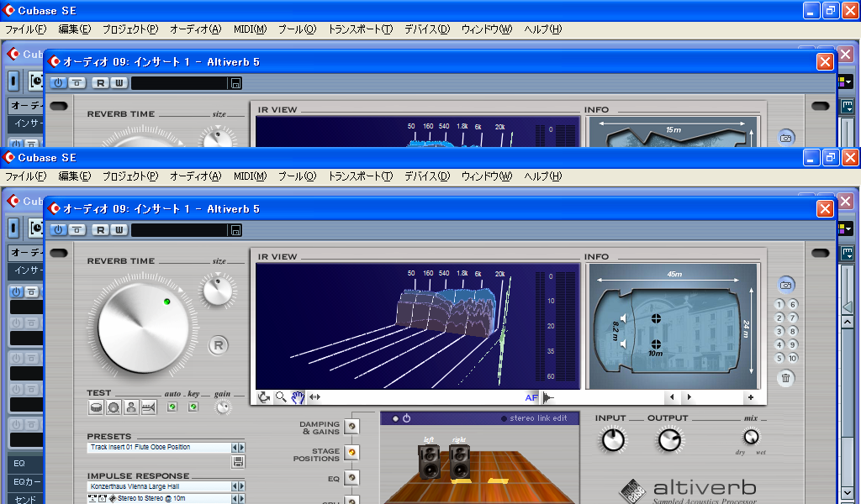
Task: Click the person voice test sound icon
Action: click(x=130, y=407)
